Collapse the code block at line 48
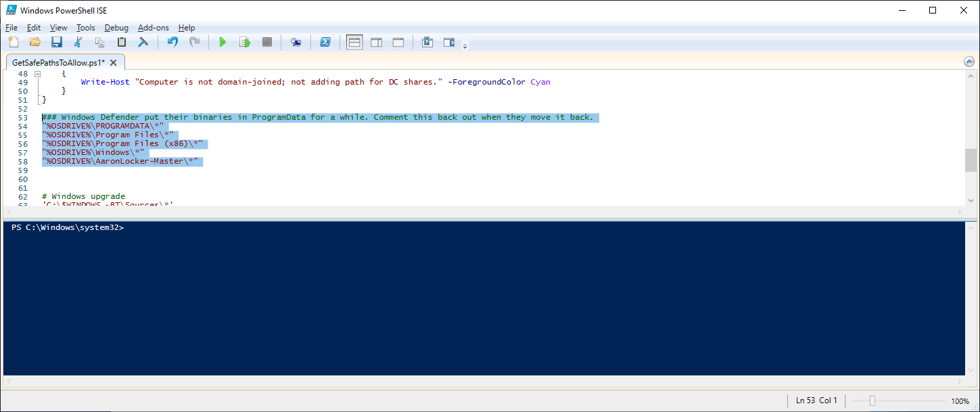Screen dimensions: 980x412 [38, 74]
